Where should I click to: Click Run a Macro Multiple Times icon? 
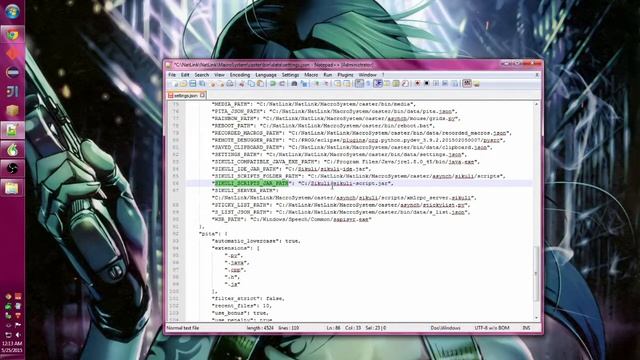444,84
